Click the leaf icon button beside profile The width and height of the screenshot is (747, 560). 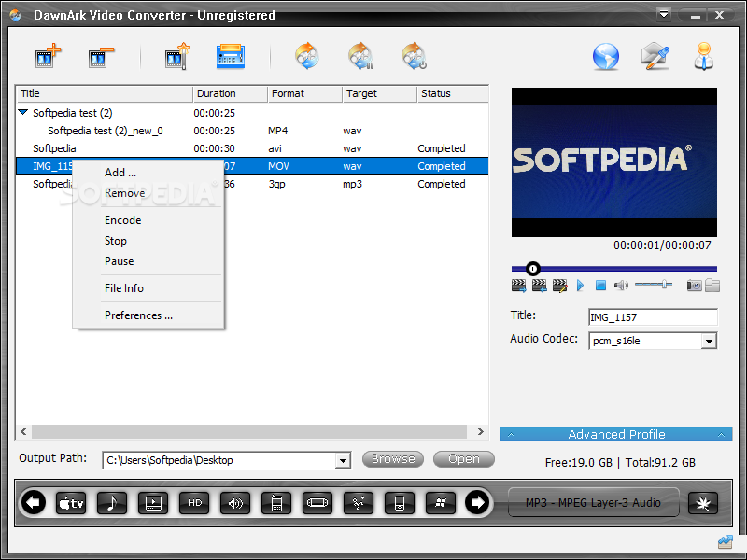[703, 503]
